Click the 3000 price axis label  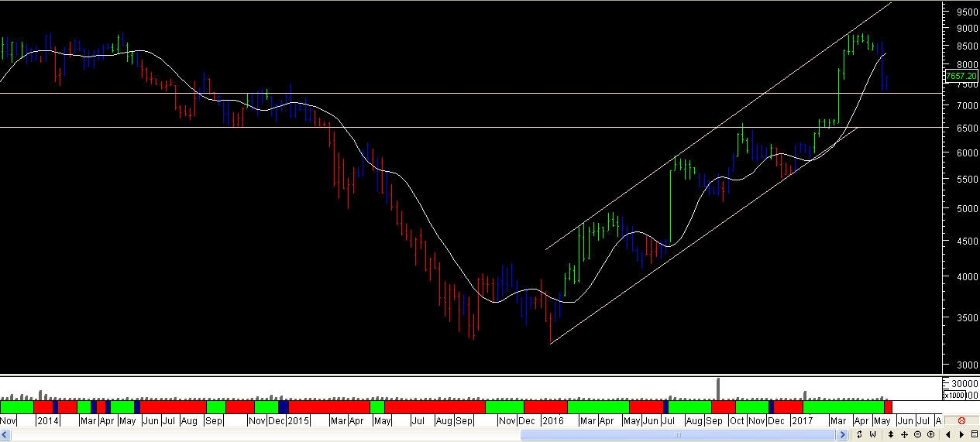click(967, 365)
